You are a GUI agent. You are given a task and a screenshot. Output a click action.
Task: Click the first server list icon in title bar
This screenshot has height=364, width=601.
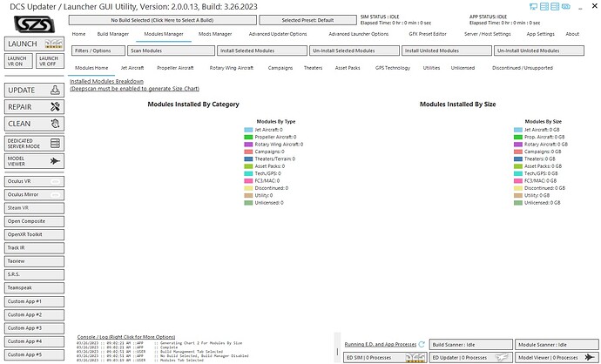tap(544, 6)
